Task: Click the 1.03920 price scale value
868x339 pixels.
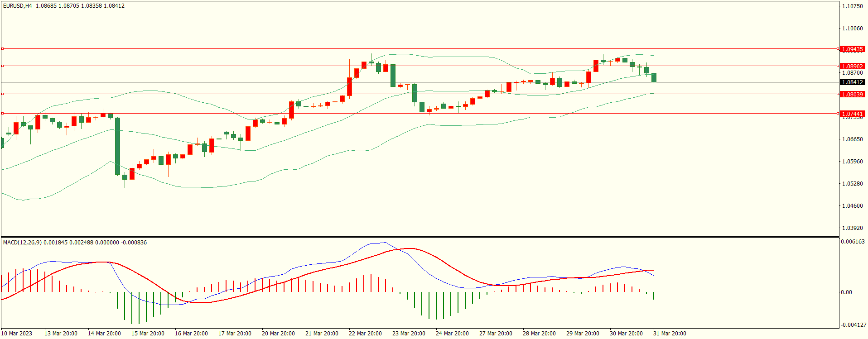Action: point(852,228)
